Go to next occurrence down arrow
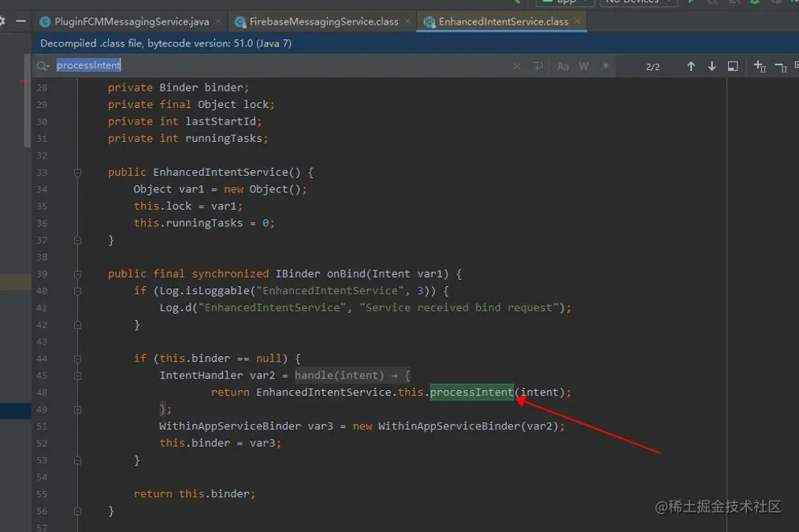 pyautogui.click(x=712, y=66)
